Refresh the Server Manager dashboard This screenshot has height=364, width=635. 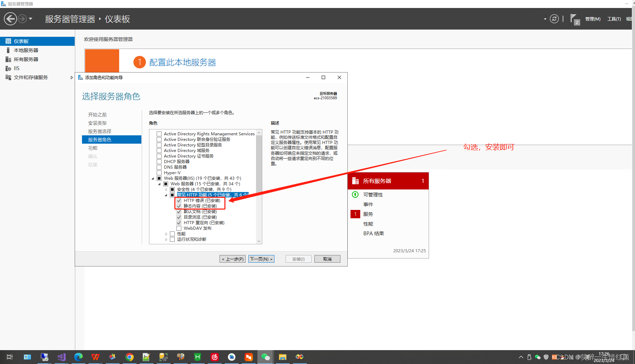(x=554, y=19)
